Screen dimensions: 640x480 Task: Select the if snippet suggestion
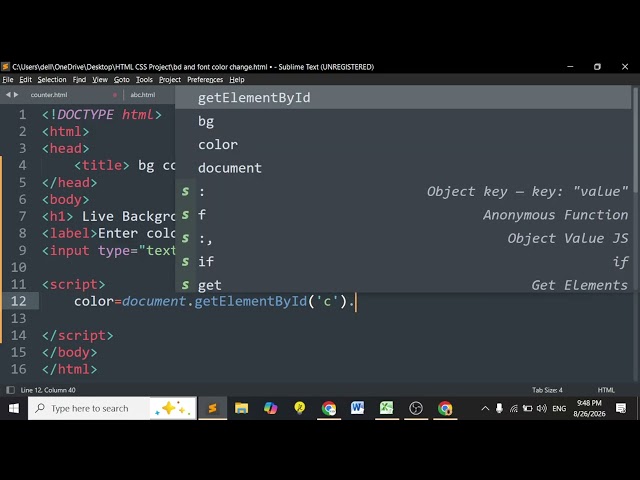[x=403, y=261]
